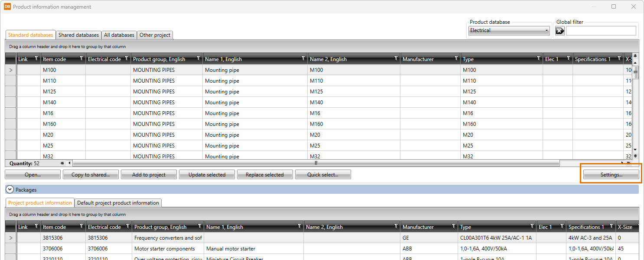Open Name 1 filter in bottom grid header
The height and width of the screenshot is (260, 644).
299,226
